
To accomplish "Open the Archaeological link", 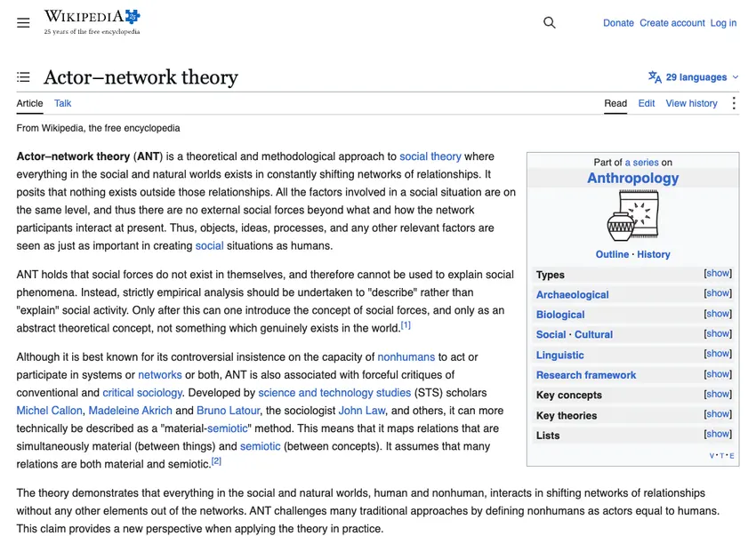I will point(572,295).
